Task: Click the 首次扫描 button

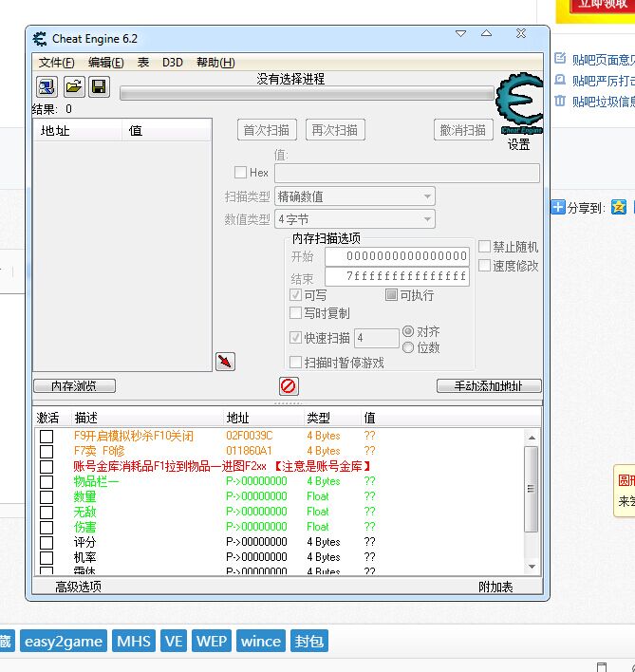Action: point(267,130)
